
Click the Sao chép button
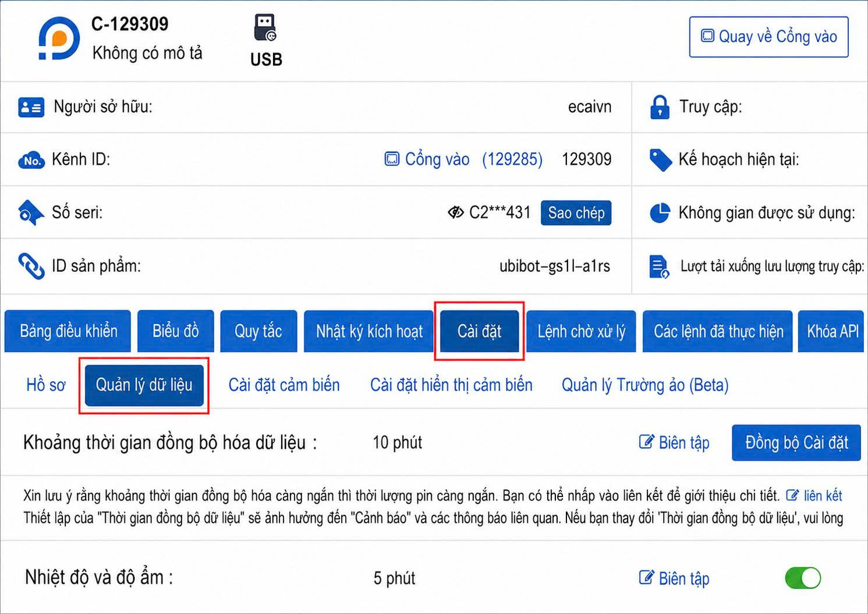click(576, 213)
